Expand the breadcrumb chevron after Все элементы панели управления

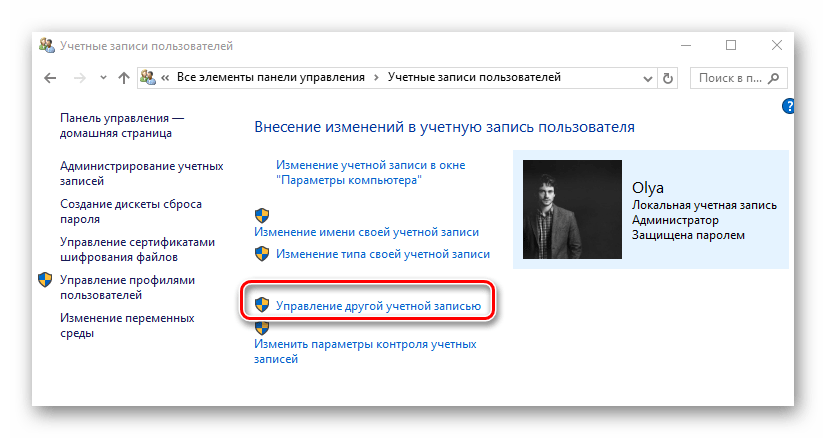376,77
